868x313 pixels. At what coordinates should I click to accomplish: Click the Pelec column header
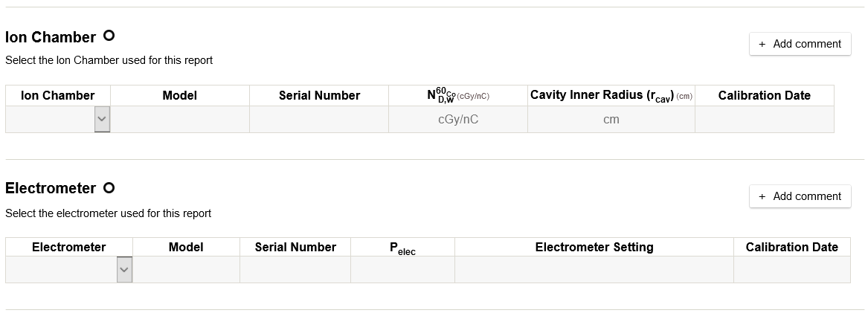(402, 248)
